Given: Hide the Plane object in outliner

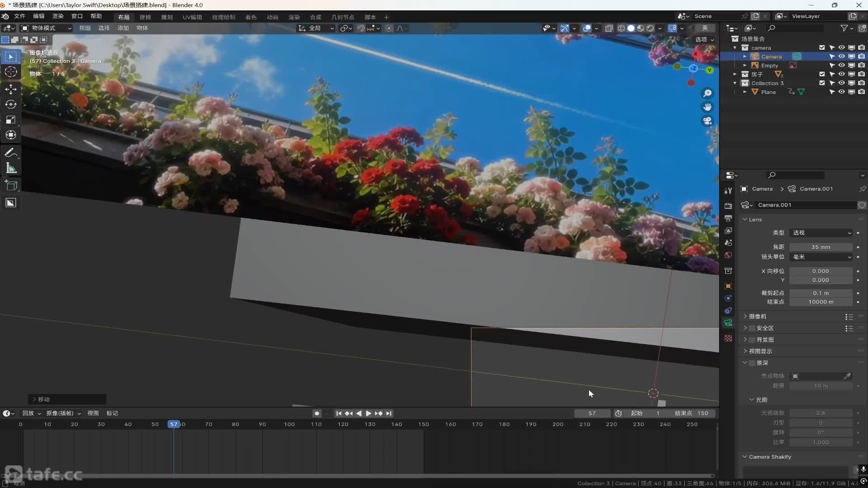Looking at the screenshot, I should tap(841, 92).
